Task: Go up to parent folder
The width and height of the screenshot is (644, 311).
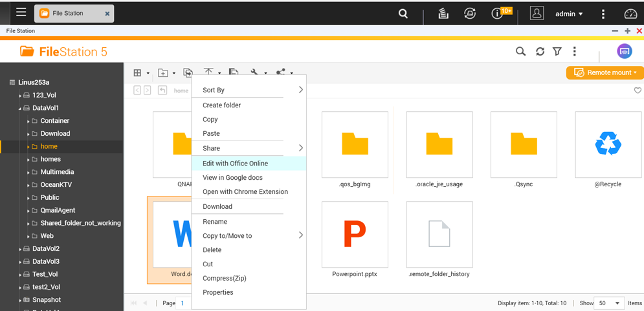Action: 162,91
